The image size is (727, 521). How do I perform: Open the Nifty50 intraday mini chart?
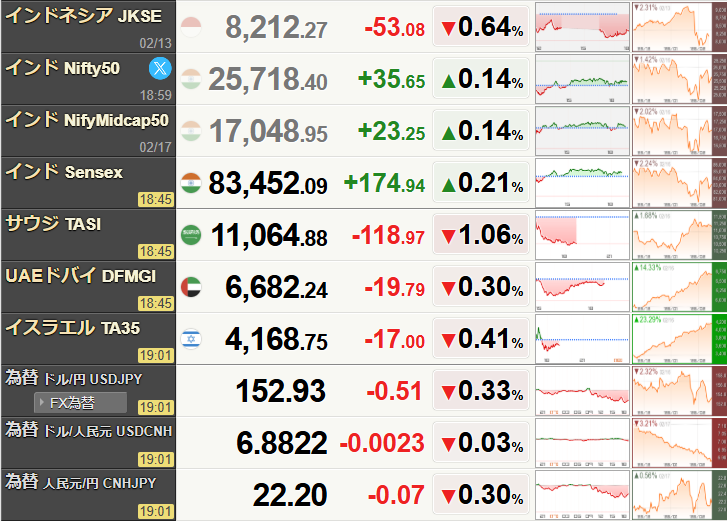coord(582,79)
